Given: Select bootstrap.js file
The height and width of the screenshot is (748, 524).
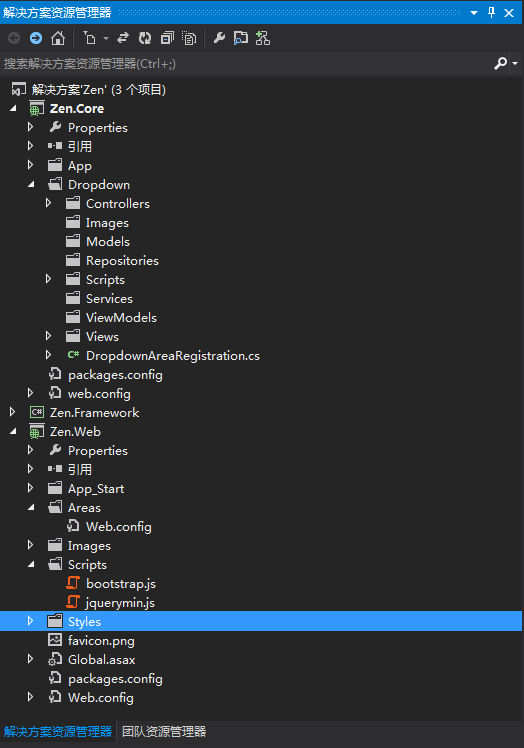Looking at the screenshot, I should (x=121, y=583).
